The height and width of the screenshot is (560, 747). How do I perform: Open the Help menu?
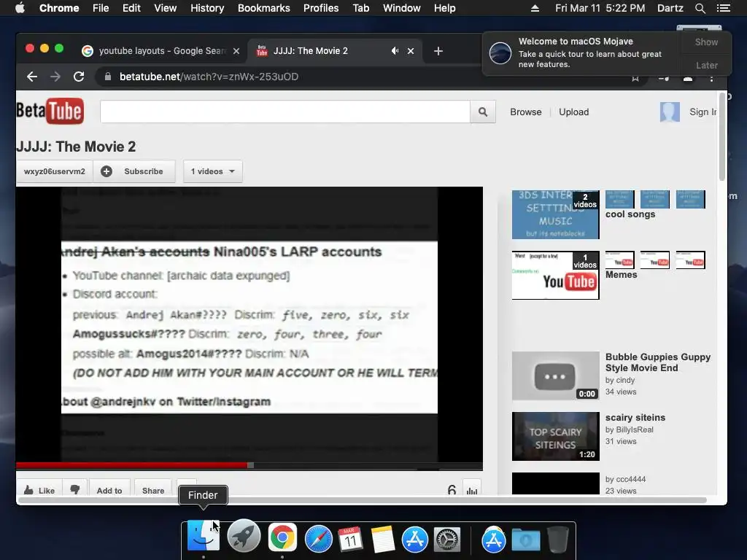(x=444, y=8)
